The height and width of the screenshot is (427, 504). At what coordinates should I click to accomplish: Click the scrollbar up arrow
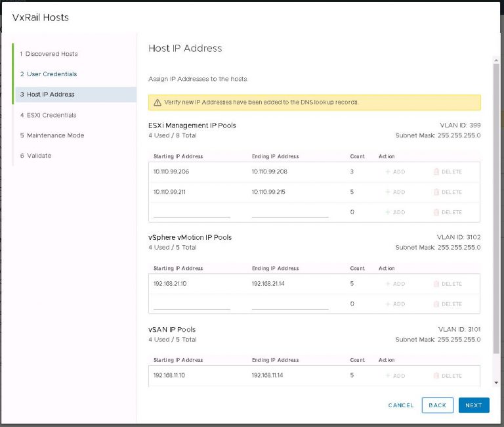coord(496,60)
